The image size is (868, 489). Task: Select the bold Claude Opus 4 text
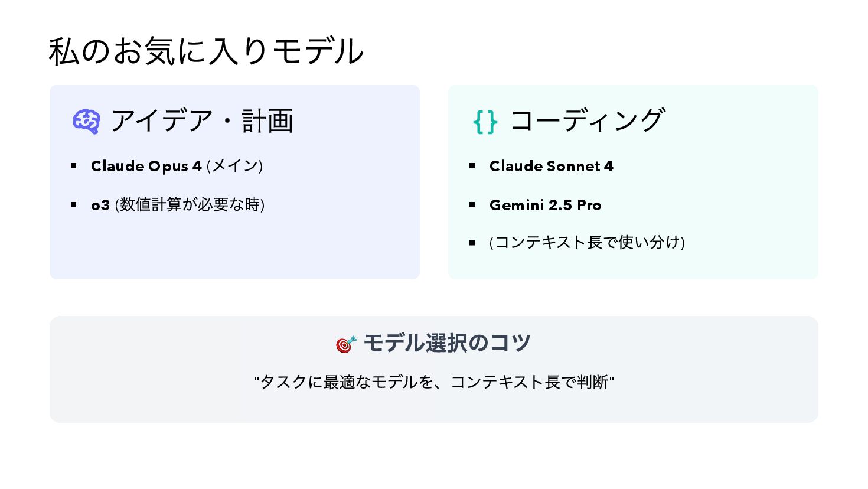pos(146,166)
